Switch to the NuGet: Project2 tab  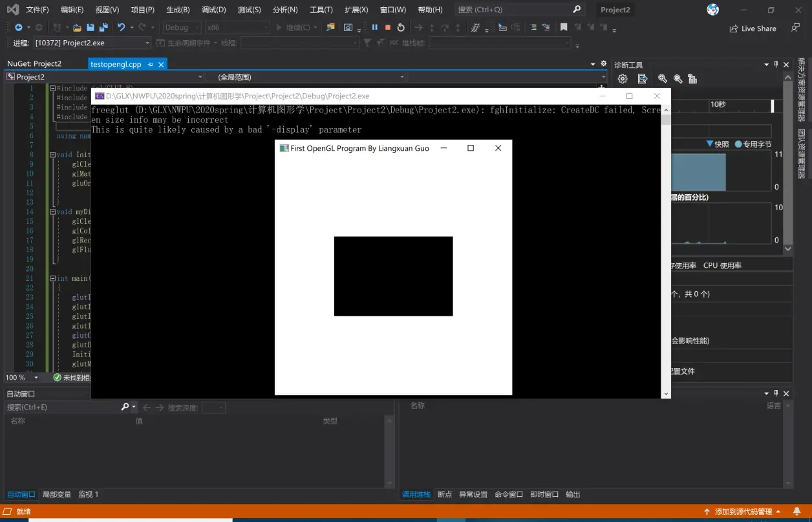(x=34, y=64)
